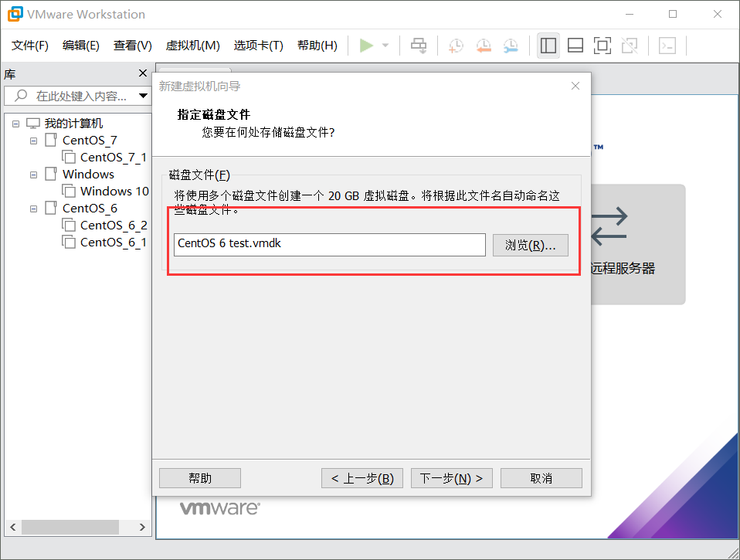
Task: Select the Windows 10 virtual machine
Action: click(114, 191)
